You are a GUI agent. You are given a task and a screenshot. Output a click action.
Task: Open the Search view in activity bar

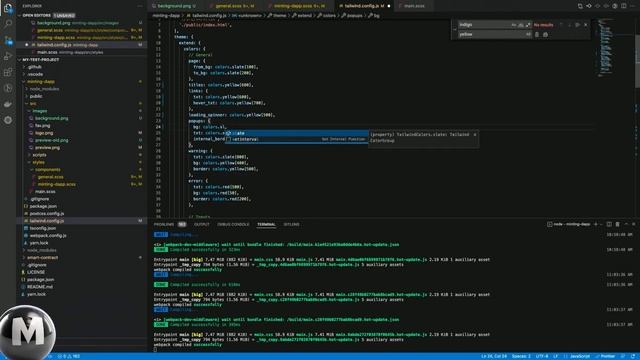coord(8,24)
